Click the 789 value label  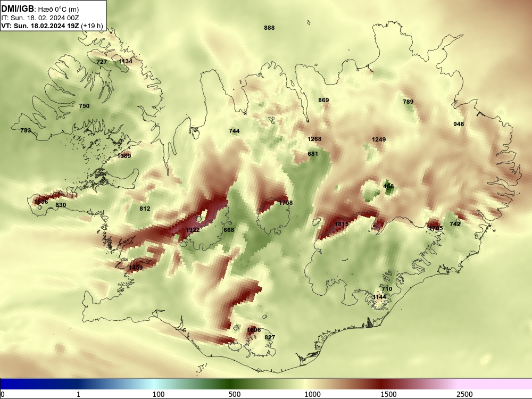(408, 102)
